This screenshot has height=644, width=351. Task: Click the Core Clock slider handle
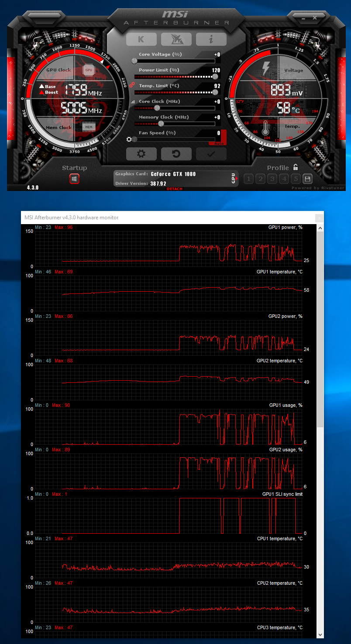157,108
